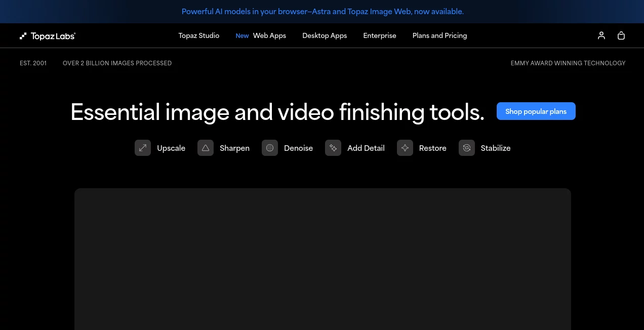
Task: Select the Upscale arrow icon
Action: 143,148
